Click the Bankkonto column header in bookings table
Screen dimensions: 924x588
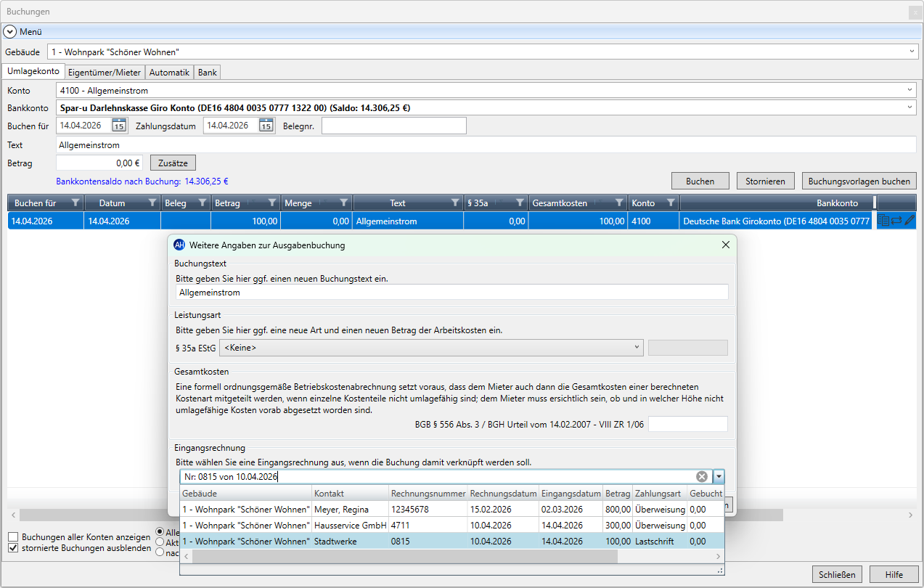coord(776,203)
